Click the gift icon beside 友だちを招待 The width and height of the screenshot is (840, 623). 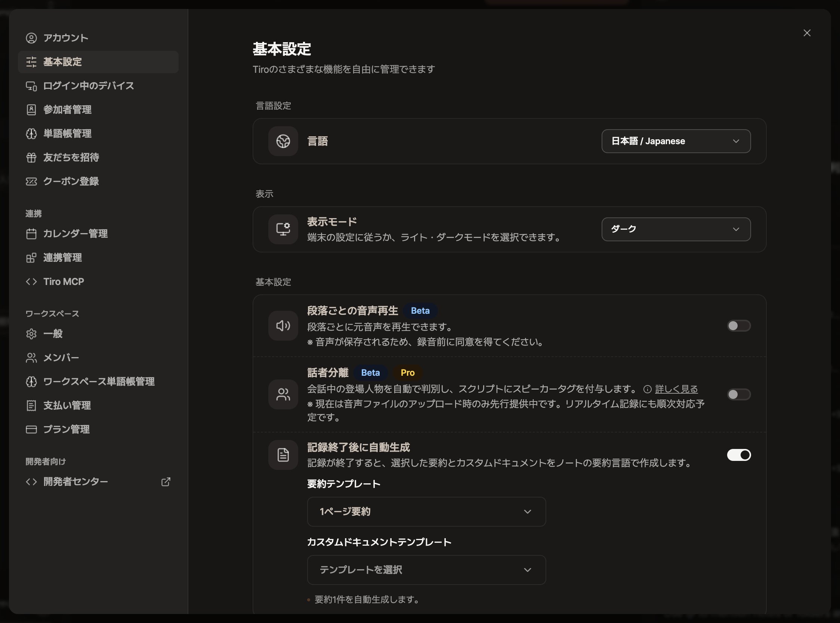point(31,158)
